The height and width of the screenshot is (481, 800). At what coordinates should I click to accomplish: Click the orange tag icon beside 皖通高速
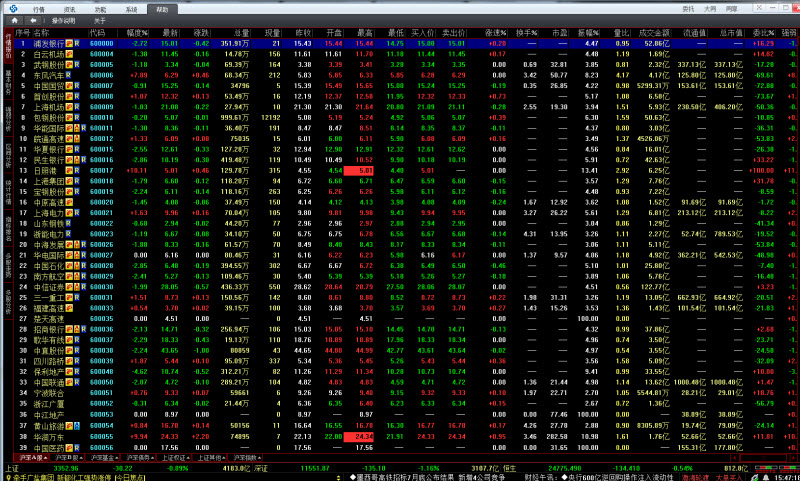[69, 139]
